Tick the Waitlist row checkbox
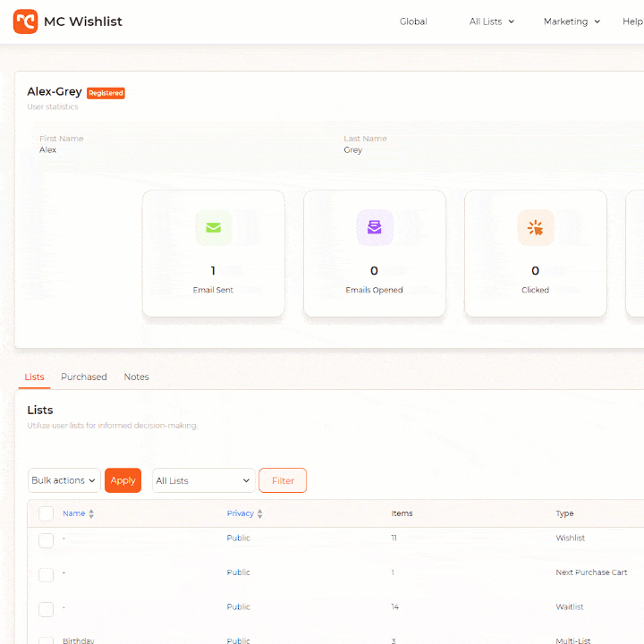The image size is (644, 644). [47, 609]
